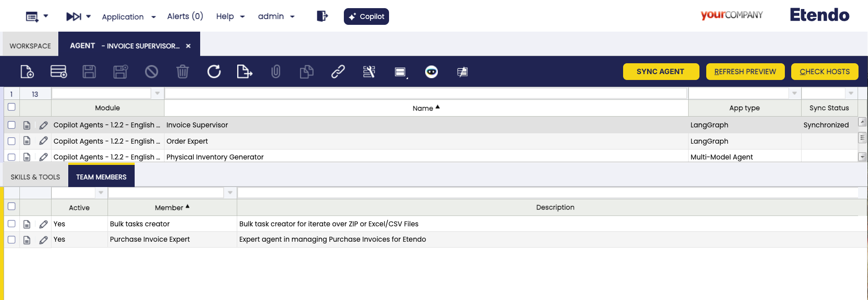Expand the Module filter dropdown
Screen dimensions: 868x300
157,94
